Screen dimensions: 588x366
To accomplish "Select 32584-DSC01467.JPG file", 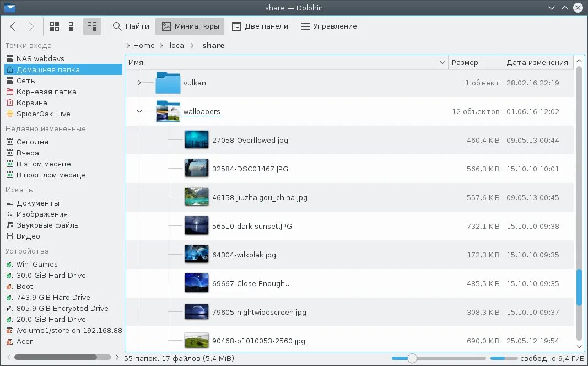I will coord(250,169).
